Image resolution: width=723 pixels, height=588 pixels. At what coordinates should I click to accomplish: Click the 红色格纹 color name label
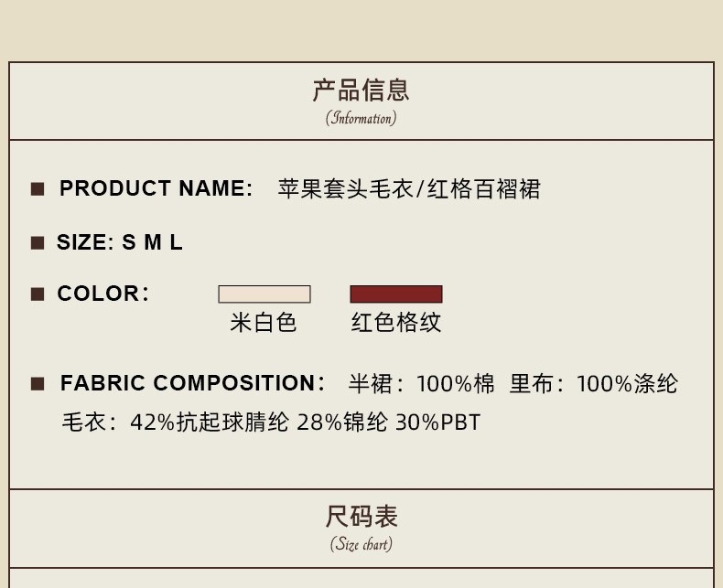[396, 322]
